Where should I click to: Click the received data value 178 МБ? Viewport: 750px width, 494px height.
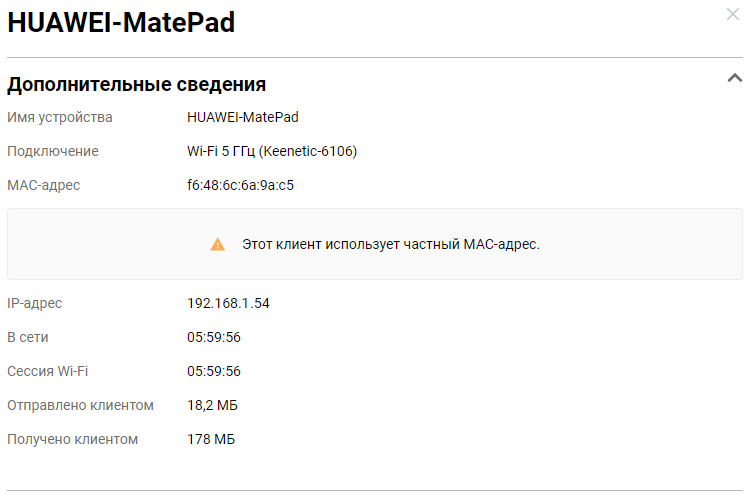(x=211, y=439)
